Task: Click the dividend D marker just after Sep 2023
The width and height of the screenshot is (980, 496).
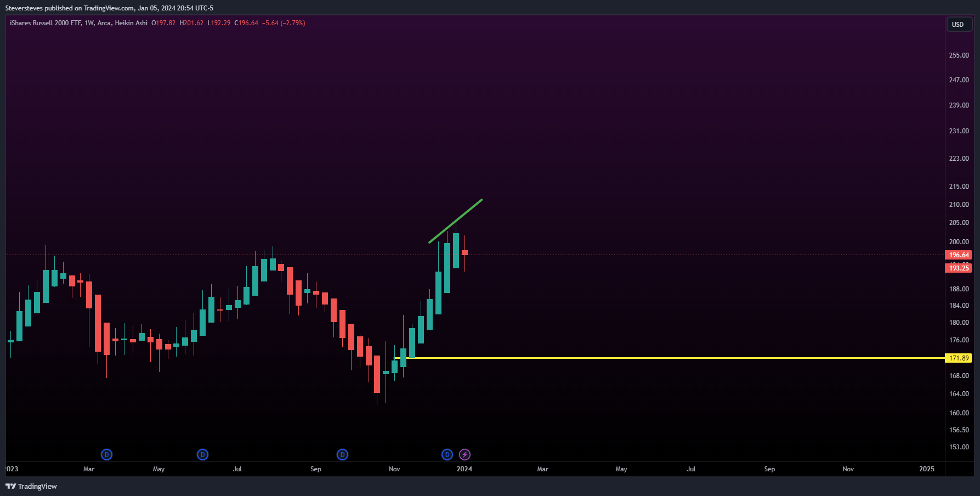Action: (x=342, y=454)
